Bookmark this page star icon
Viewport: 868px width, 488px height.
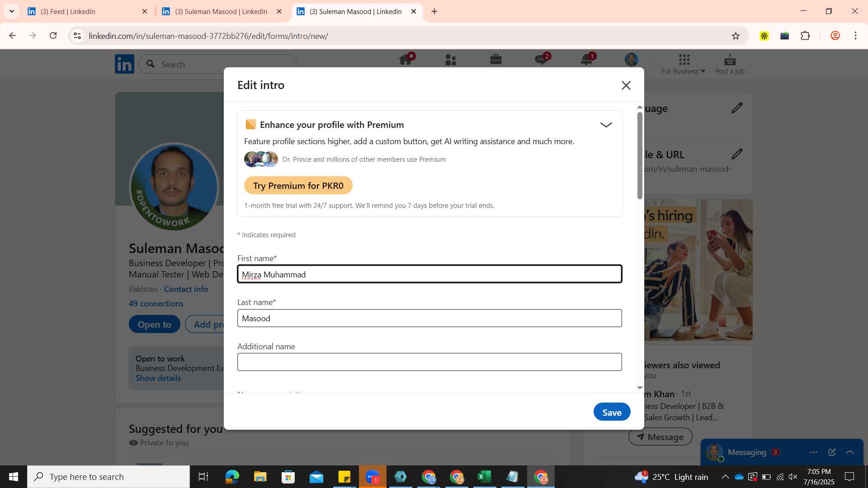pyautogui.click(x=736, y=36)
